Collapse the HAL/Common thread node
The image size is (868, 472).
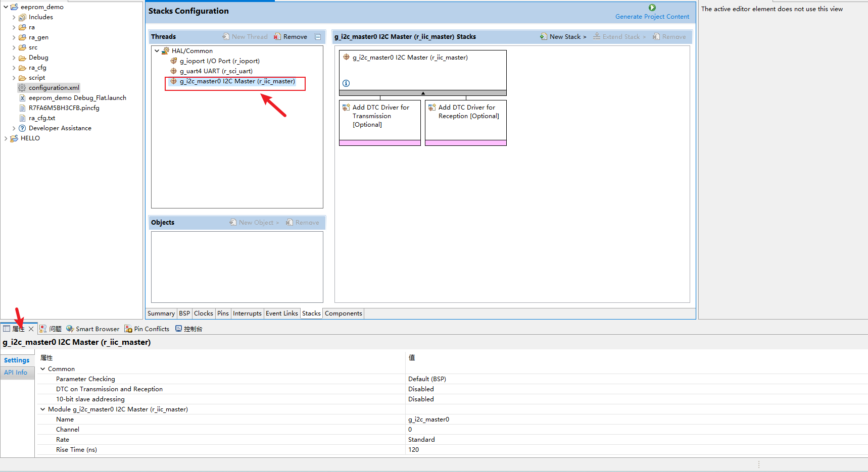[x=157, y=51]
